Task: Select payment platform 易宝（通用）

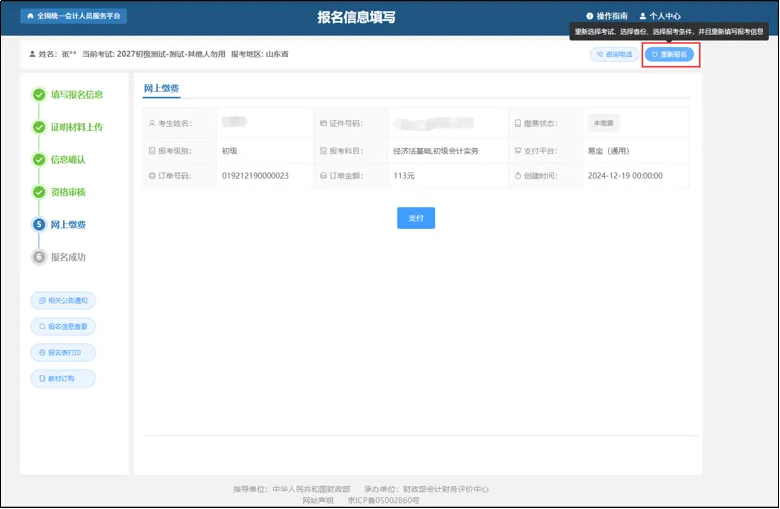Action: [x=608, y=151]
